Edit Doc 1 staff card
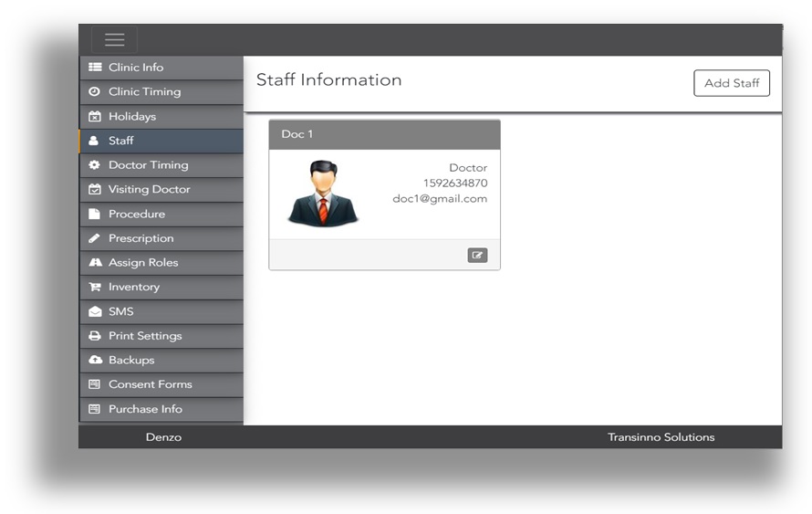This screenshot has height=514, width=812. [x=477, y=256]
